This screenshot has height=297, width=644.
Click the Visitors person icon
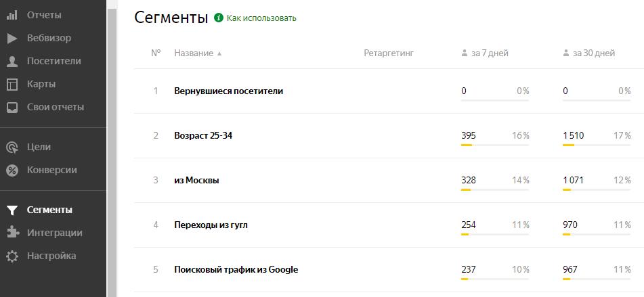(x=12, y=62)
